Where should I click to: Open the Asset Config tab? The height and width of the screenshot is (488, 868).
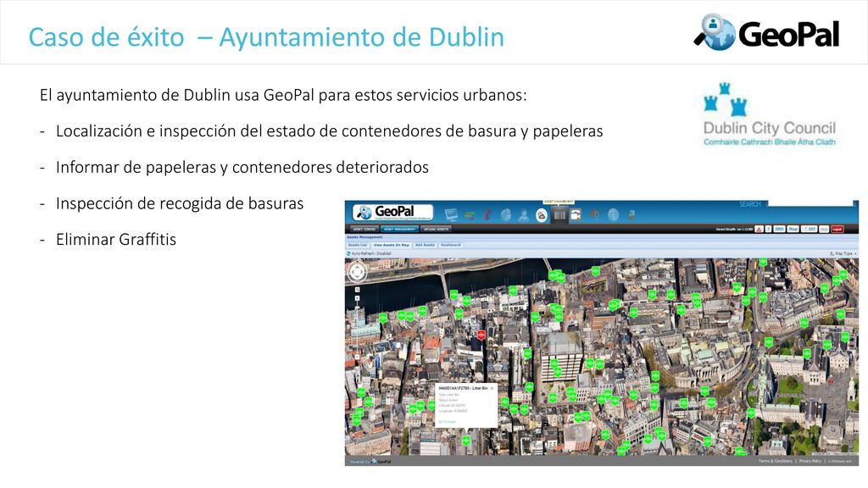(364, 229)
